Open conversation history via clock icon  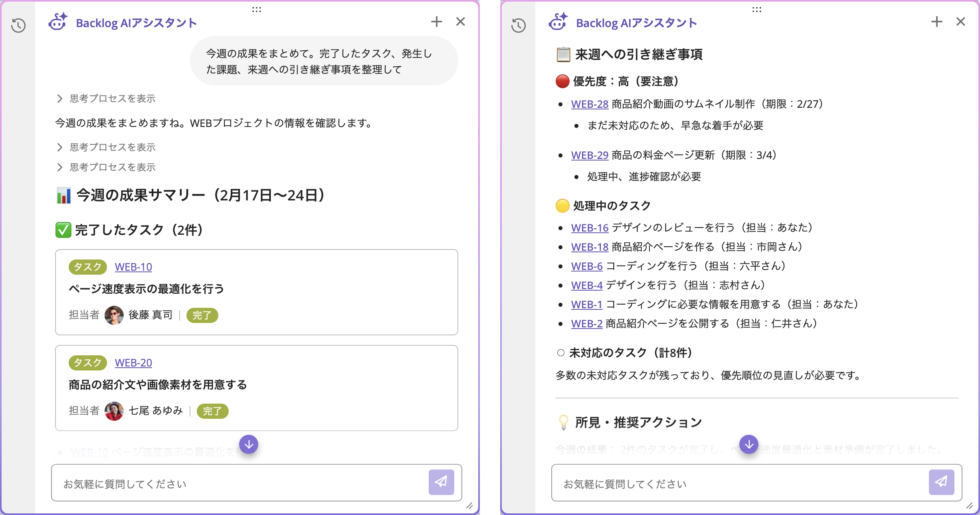point(19,26)
